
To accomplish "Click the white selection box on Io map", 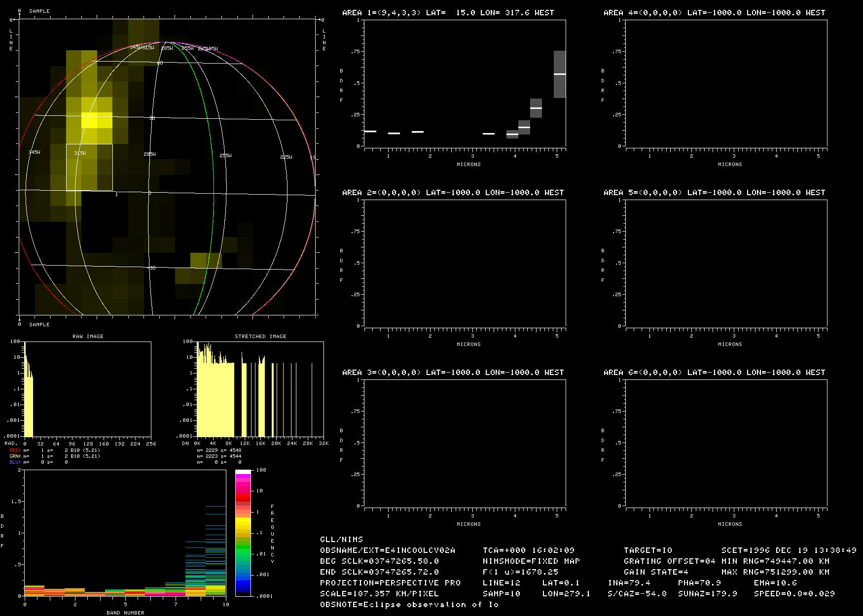I will 89,167.
